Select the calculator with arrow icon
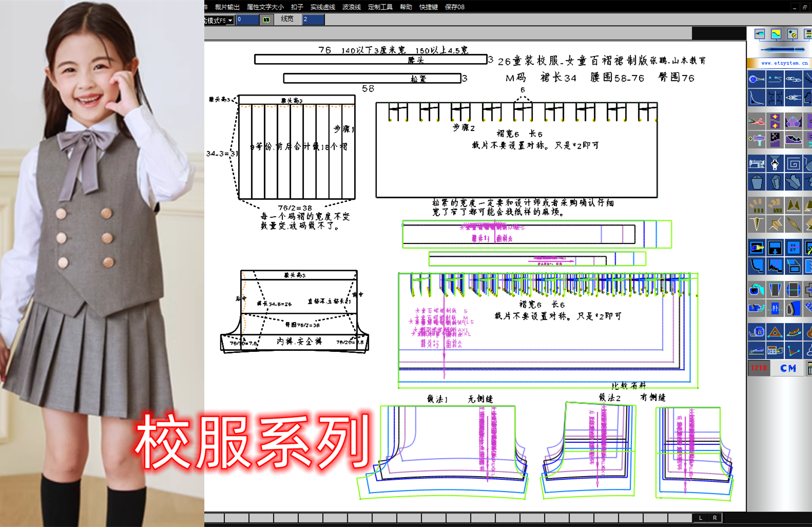Viewport: 812px width, 527px height. [x=775, y=350]
